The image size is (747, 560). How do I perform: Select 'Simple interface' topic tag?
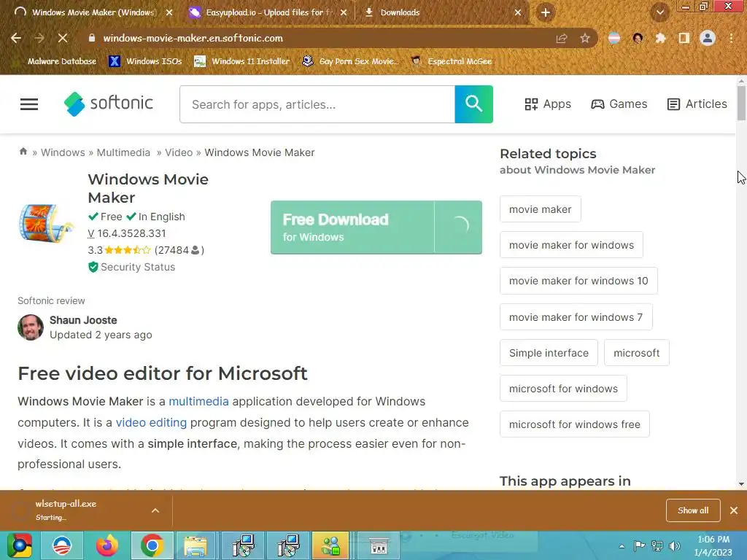click(549, 353)
